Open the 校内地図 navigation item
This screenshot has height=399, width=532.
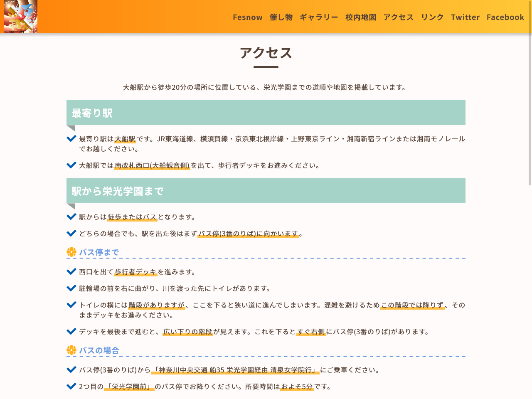point(360,17)
